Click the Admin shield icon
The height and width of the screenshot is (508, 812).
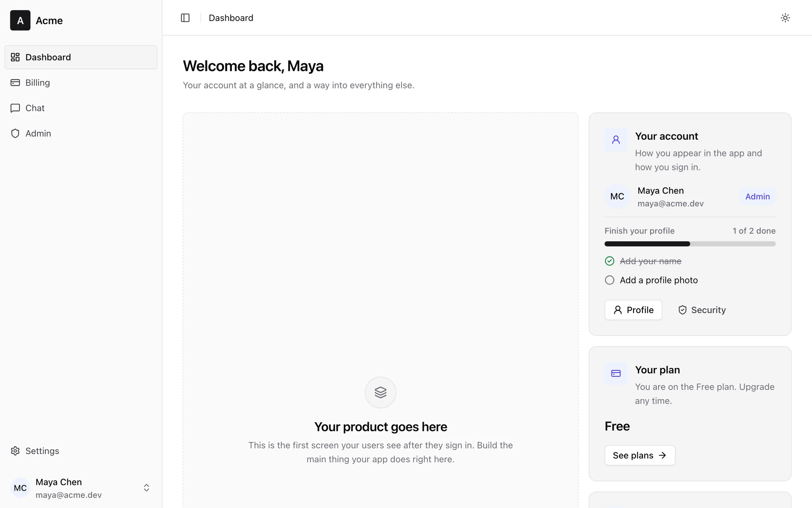(15, 133)
